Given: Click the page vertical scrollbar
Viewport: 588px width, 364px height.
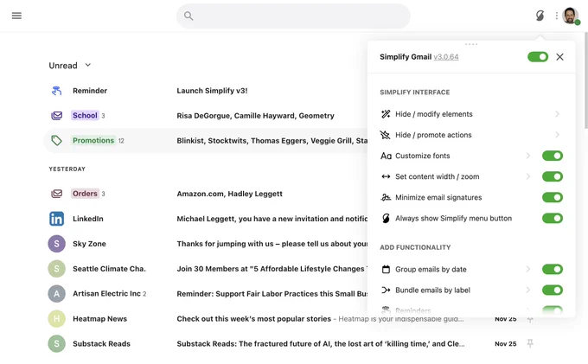Looking at the screenshot, I should pyautogui.click(x=585, y=80).
